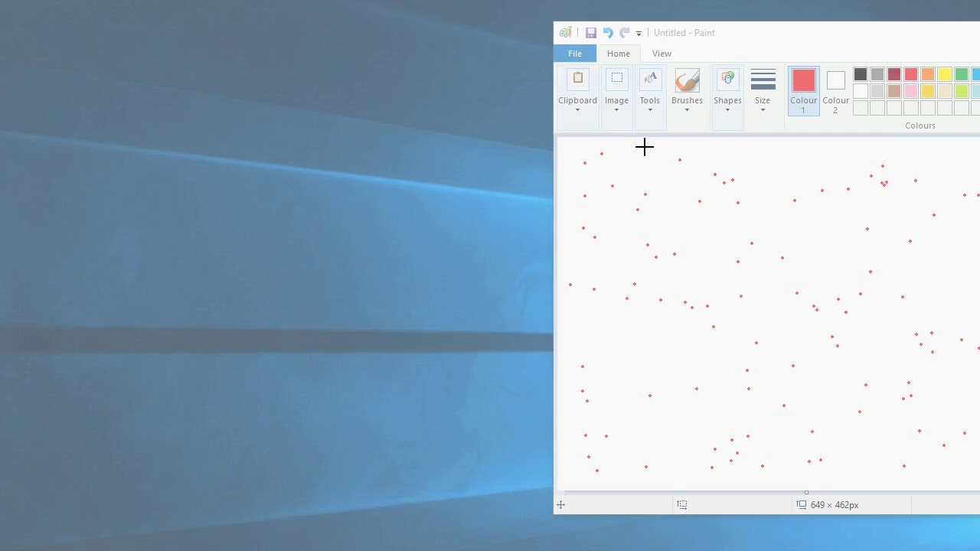Viewport: 980px width, 551px height.
Task: Click the selection size icon in the status bar
Action: pos(682,505)
